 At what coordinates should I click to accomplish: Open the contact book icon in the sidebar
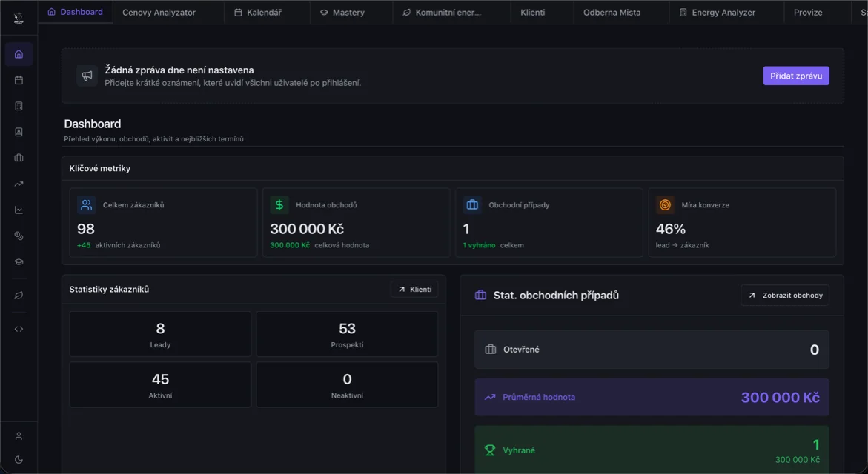pyautogui.click(x=19, y=132)
